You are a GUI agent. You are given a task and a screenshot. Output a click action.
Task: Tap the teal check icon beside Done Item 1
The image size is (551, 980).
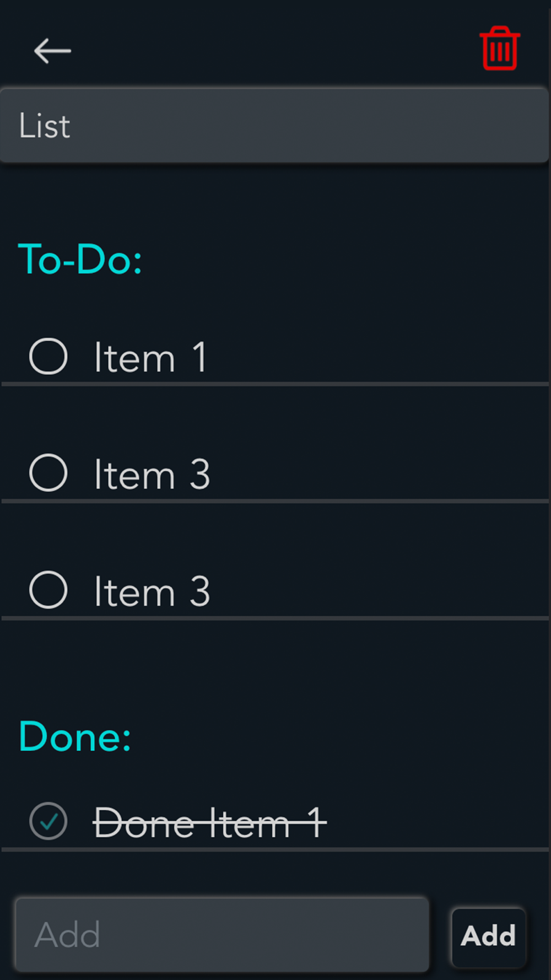click(x=48, y=822)
